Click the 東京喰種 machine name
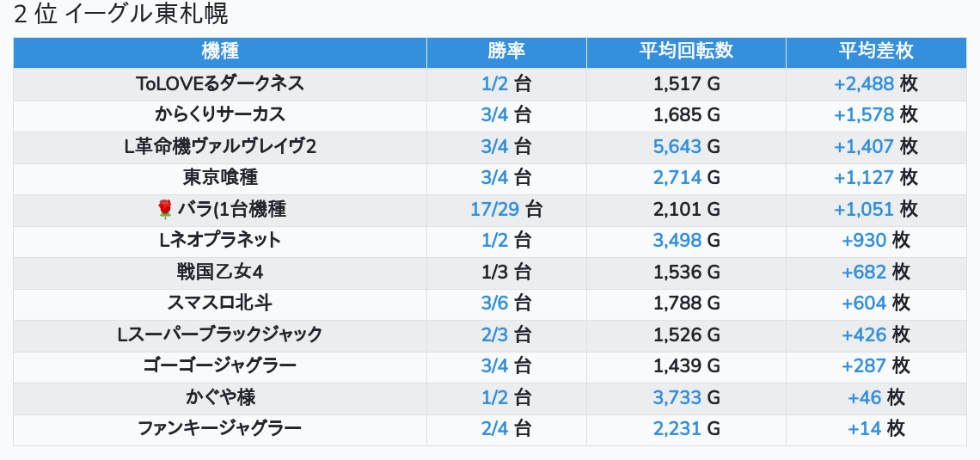 pyautogui.click(x=220, y=177)
